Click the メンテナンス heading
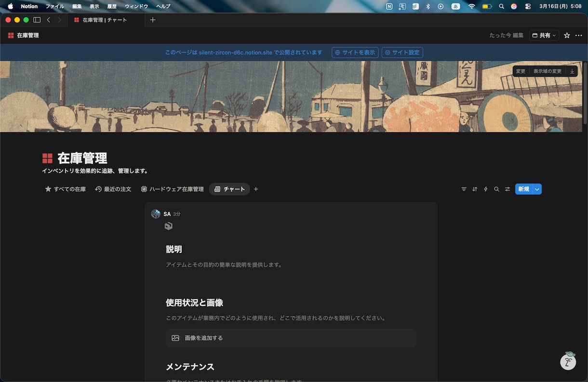Screen dimensions: 588x382 (x=190, y=367)
